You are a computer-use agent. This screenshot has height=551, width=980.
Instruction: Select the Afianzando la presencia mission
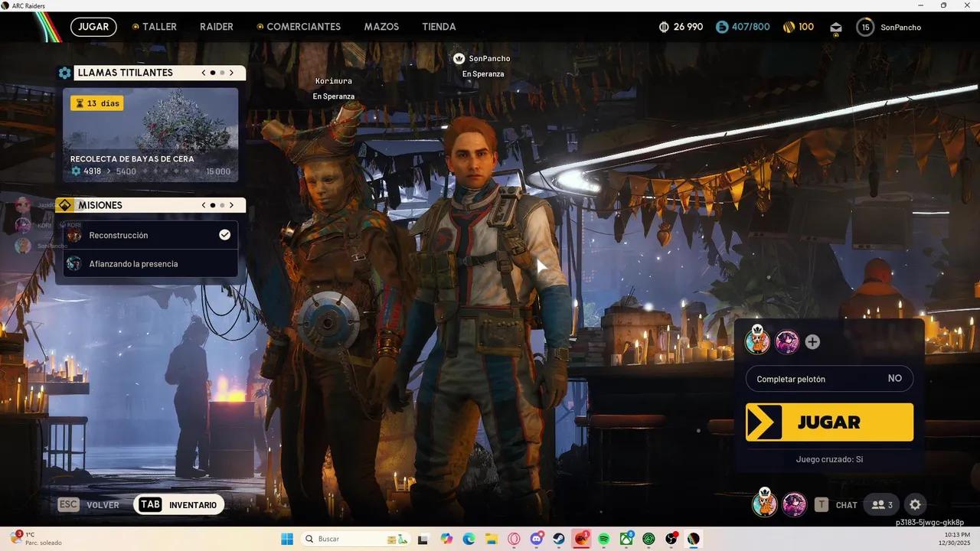coord(134,263)
